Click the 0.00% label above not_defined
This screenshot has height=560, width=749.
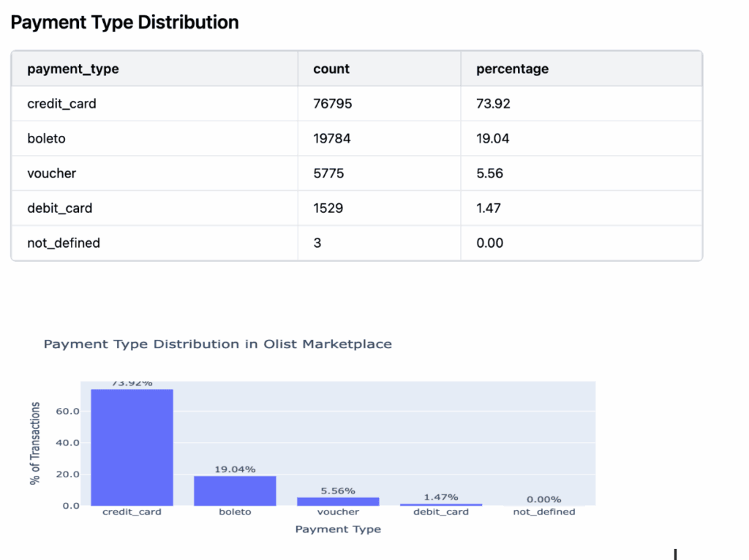543,499
